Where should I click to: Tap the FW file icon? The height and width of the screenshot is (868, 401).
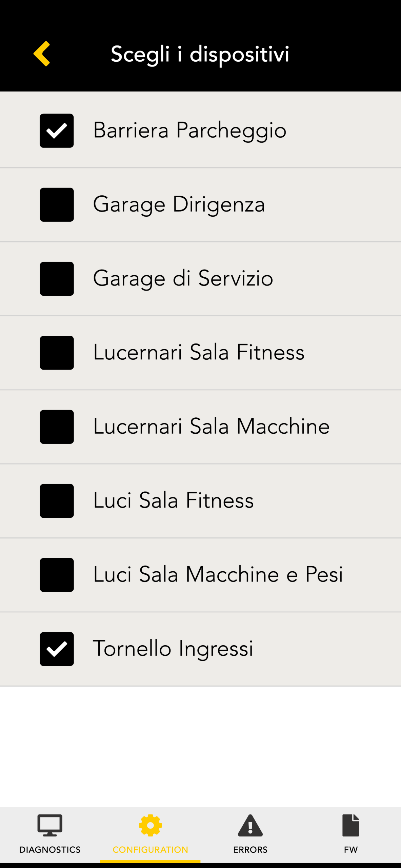350,825
